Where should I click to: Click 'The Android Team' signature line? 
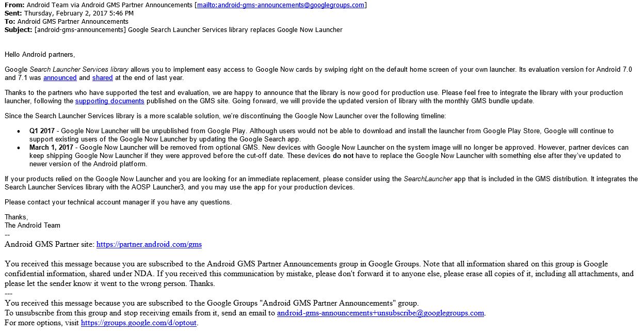[33, 226]
